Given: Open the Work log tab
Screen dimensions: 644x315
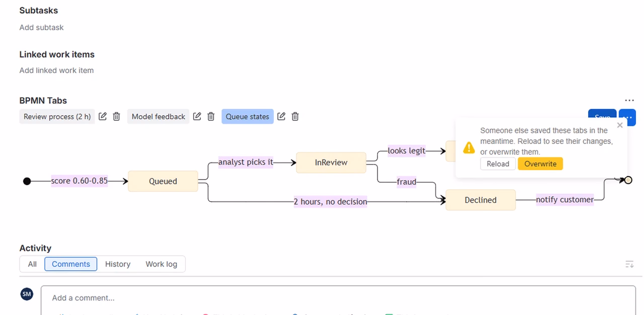Looking at the screenshot, I should coord(162,264).
